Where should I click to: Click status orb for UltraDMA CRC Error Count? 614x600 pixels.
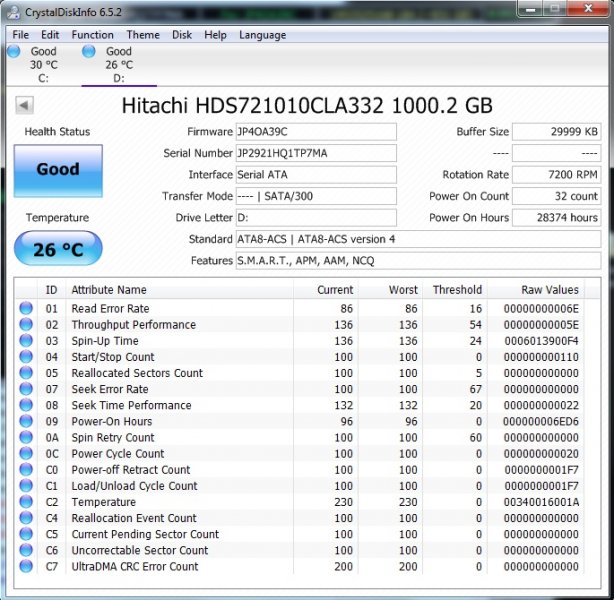26,566
